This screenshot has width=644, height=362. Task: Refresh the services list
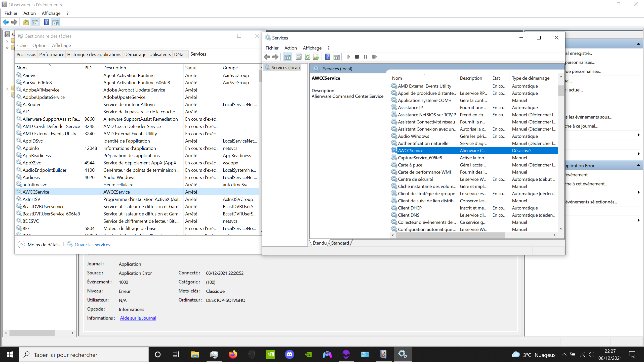point(307,57)
